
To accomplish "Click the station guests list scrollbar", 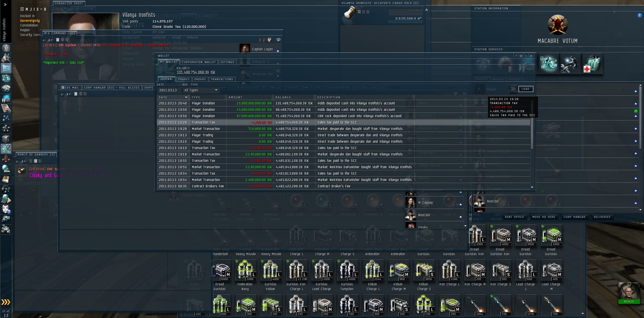I will (641, 118).
